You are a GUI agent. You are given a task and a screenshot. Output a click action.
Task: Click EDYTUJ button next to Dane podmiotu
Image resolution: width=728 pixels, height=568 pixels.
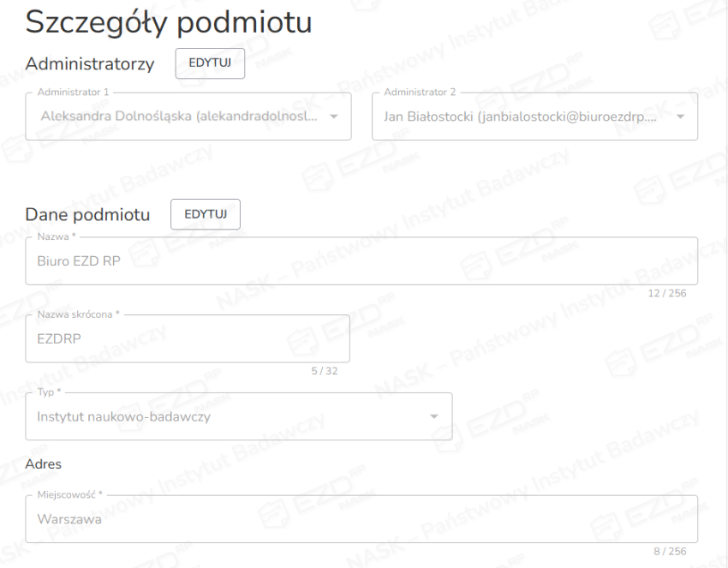tap(206, 214)
